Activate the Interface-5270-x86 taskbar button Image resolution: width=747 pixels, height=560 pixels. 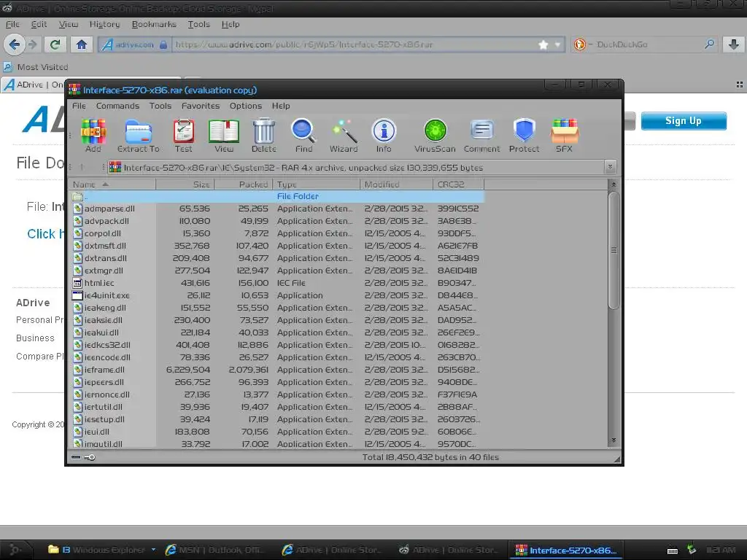566,550
